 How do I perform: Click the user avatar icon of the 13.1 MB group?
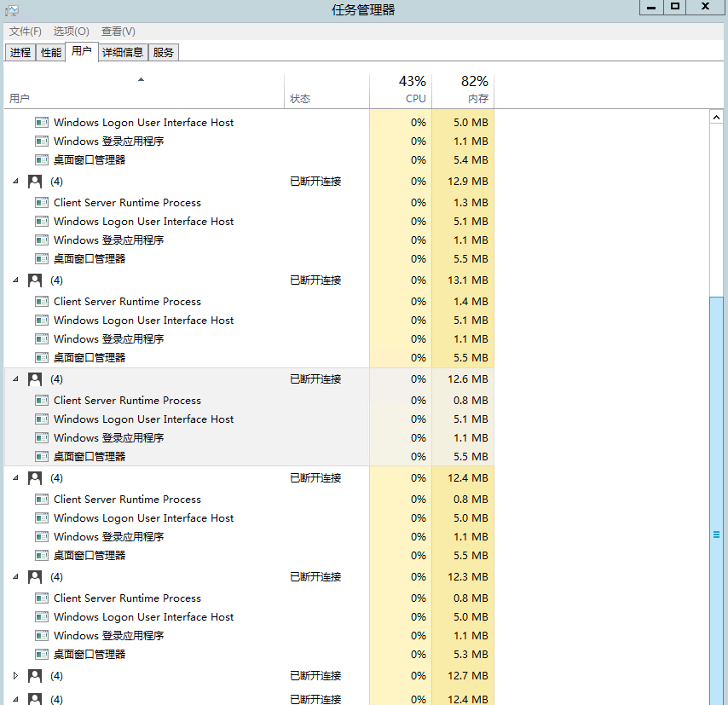[x=35, y=280]
